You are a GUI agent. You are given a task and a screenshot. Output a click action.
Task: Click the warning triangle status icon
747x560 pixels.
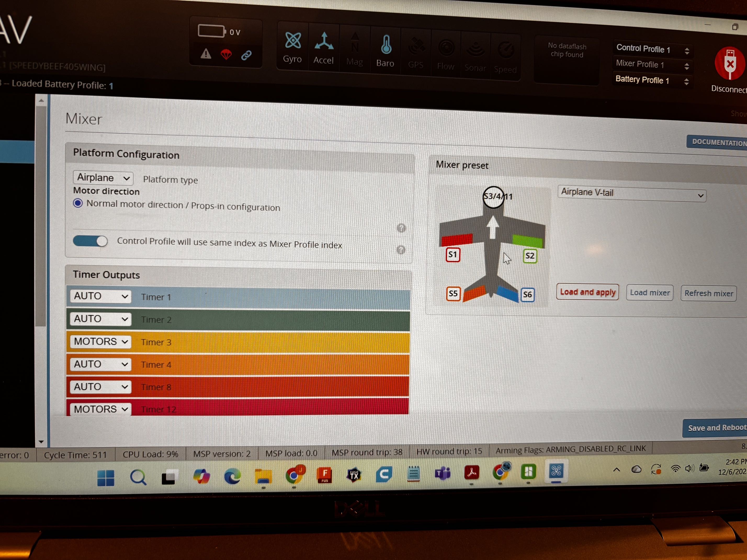click(206, 54)
